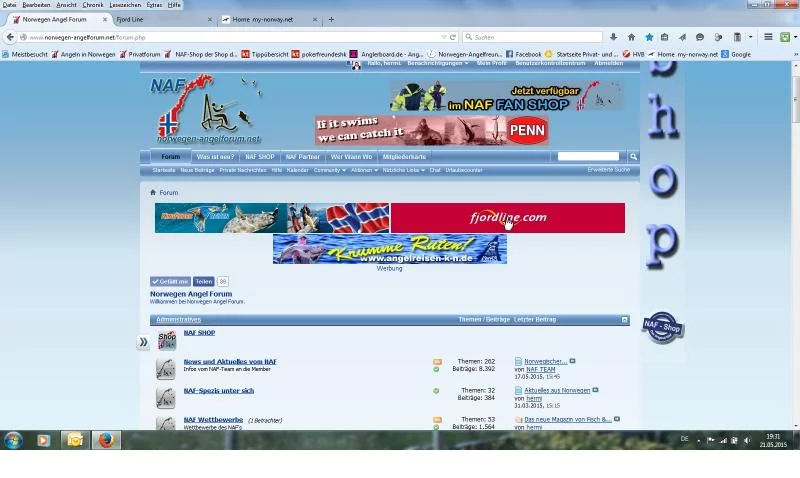Open the Datei menu
This screenshot has height=478, width=800.
pos(9,5)
